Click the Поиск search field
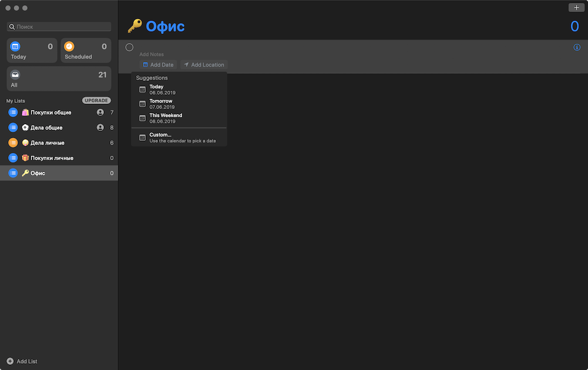 pyautogui.click(x=59, y=26)
